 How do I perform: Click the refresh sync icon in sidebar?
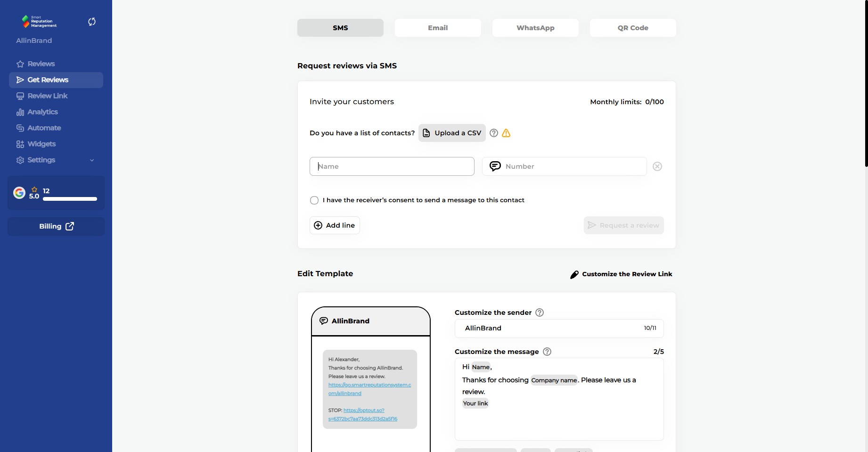[92, 22]
